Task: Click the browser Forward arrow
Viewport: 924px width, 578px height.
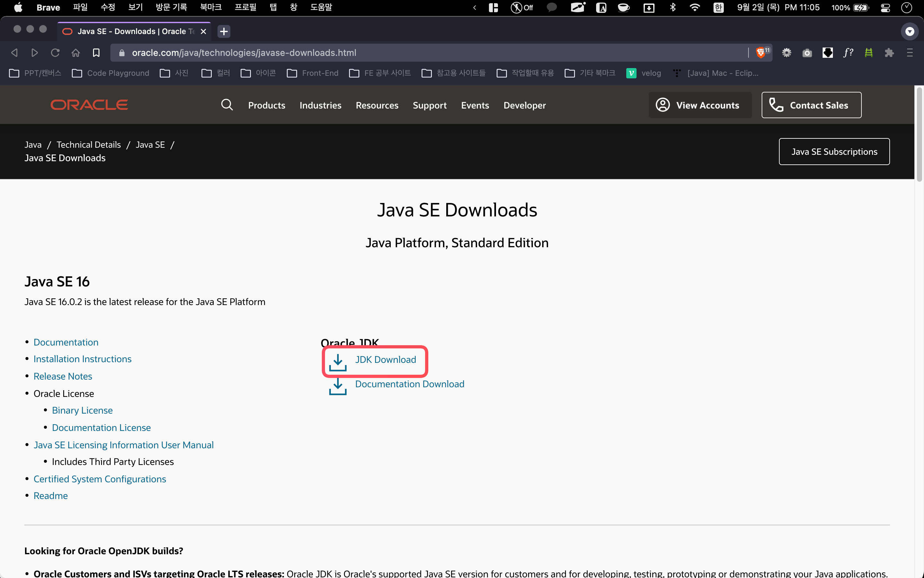Action: point(34,53)
